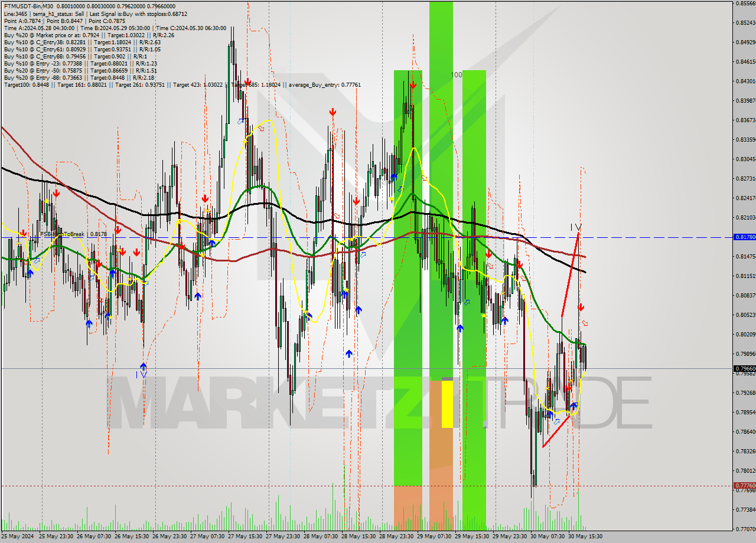This screenshot has width=756, height=543.
Task: Click the 0.84301 price axis label
Action: [745, 81]
